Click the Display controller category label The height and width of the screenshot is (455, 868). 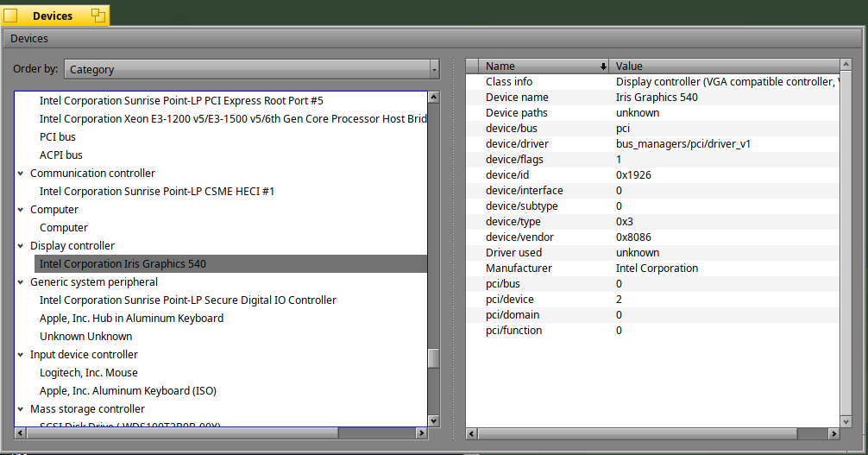click(x=72, y=246)
